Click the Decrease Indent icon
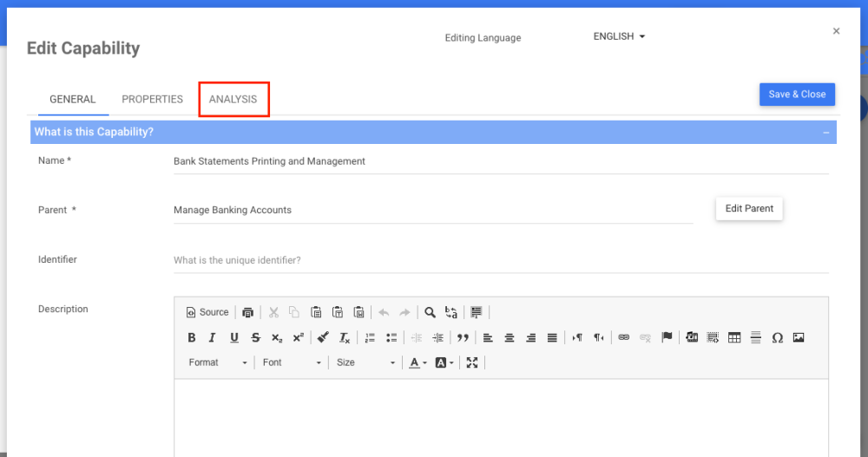868x457 pixels. [417, 337]
